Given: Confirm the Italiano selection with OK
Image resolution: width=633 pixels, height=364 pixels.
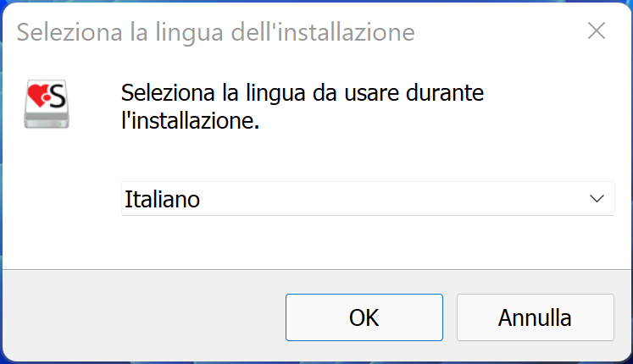Looking at the screenshot, I should point(364,317).
